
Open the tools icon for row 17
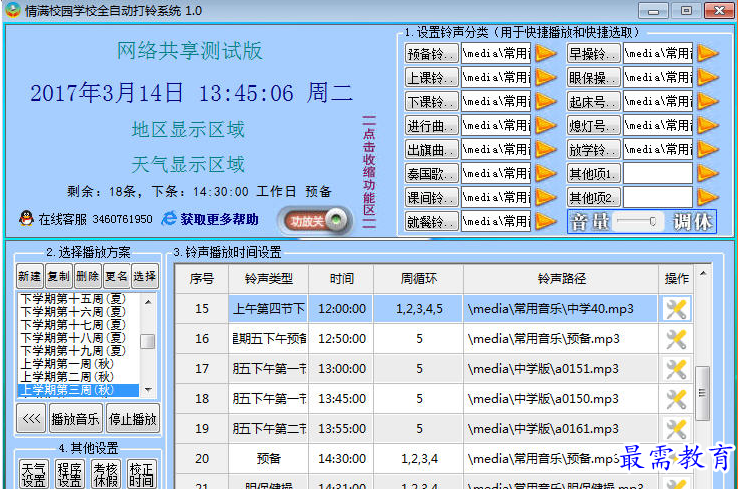pos(676,369)
